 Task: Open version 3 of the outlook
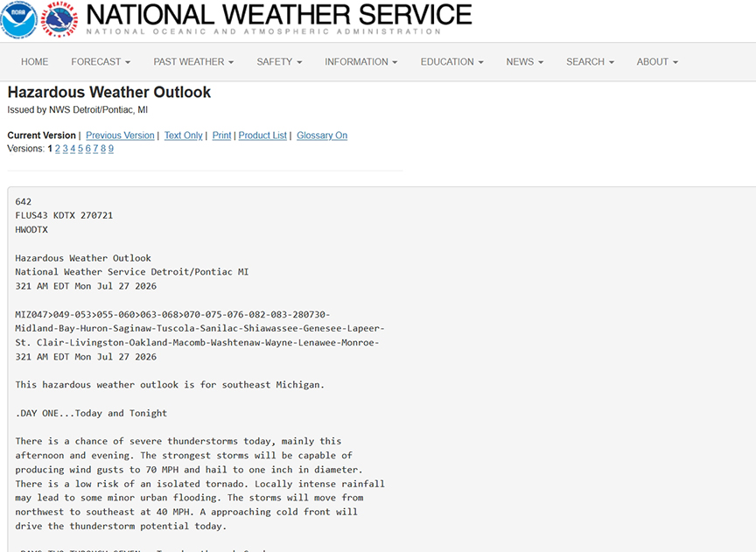point(65,149)
